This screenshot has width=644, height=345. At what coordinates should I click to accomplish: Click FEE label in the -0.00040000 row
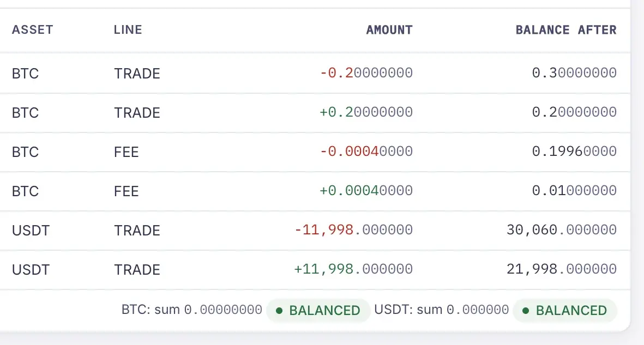pos(126,152)
